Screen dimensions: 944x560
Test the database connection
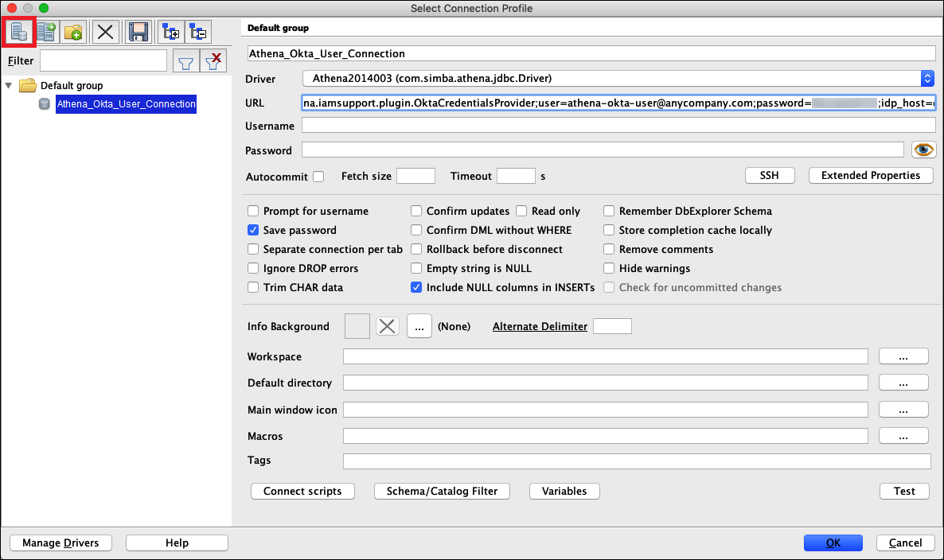tap(903, 491)
